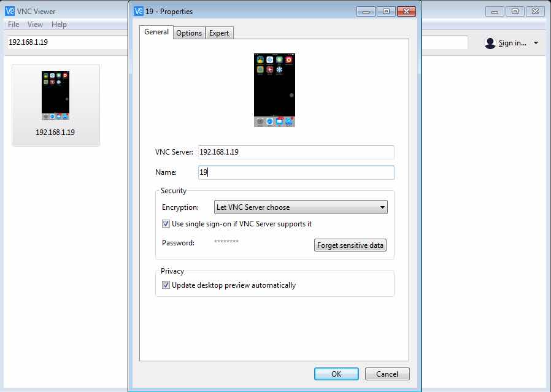Toggle single sign-on checkbox
551x392 pixels.
click(x=166, y=224)
